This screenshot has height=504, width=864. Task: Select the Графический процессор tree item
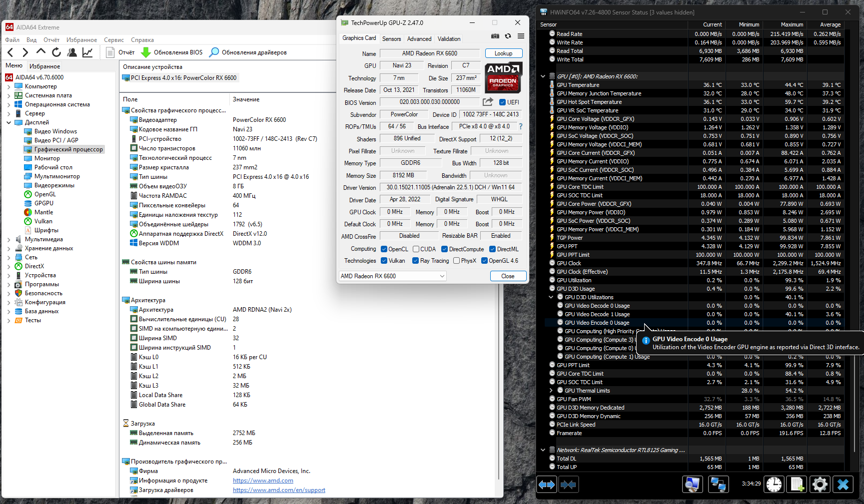click(68, 149)
